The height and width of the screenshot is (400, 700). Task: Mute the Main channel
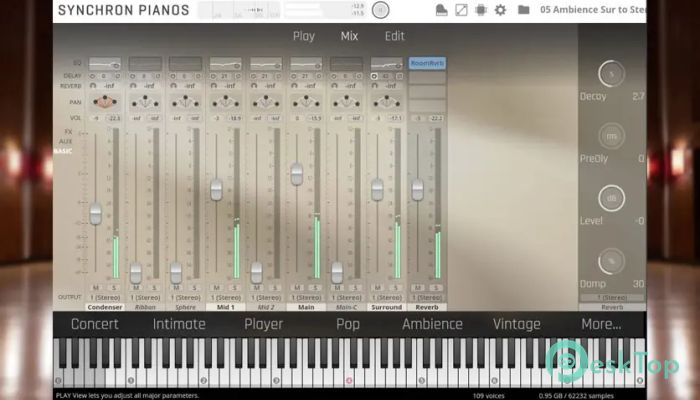tap(297, 288)
